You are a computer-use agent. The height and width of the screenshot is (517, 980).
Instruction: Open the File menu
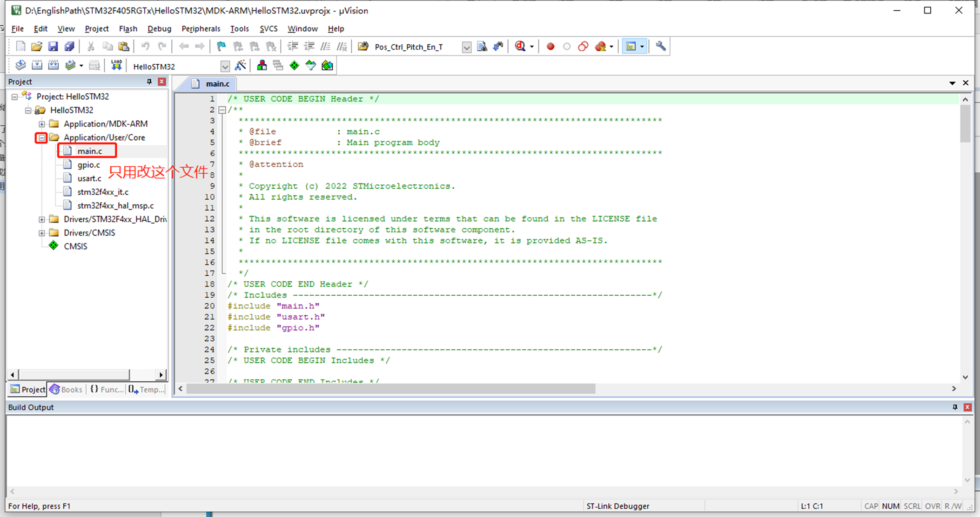[x=17, y=28]
